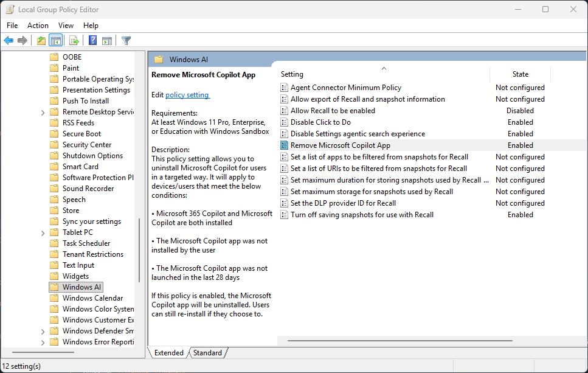
Task: Click the icon for Allow Recall to be enabled
Action: [284, 111]
